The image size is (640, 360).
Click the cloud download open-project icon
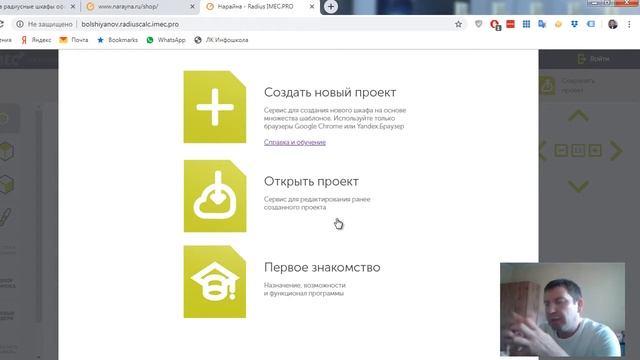(x=215, y=196)
